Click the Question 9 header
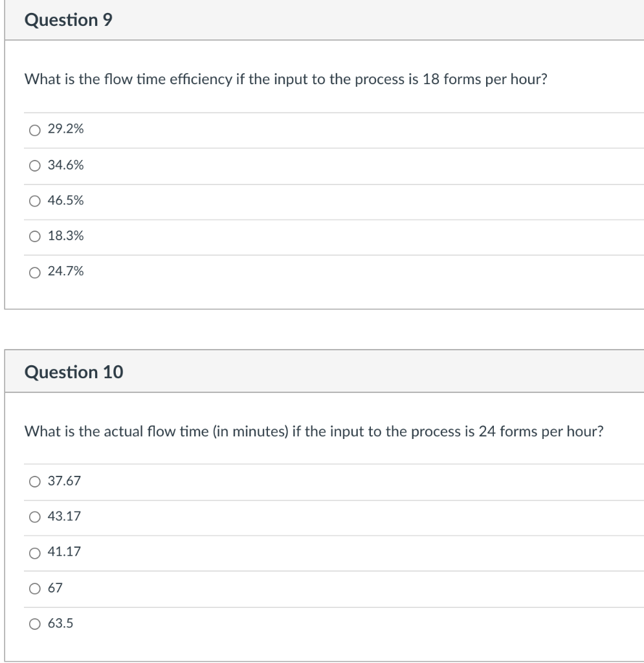The height and width of the screenshot is (663, 644). coord(69,19)
